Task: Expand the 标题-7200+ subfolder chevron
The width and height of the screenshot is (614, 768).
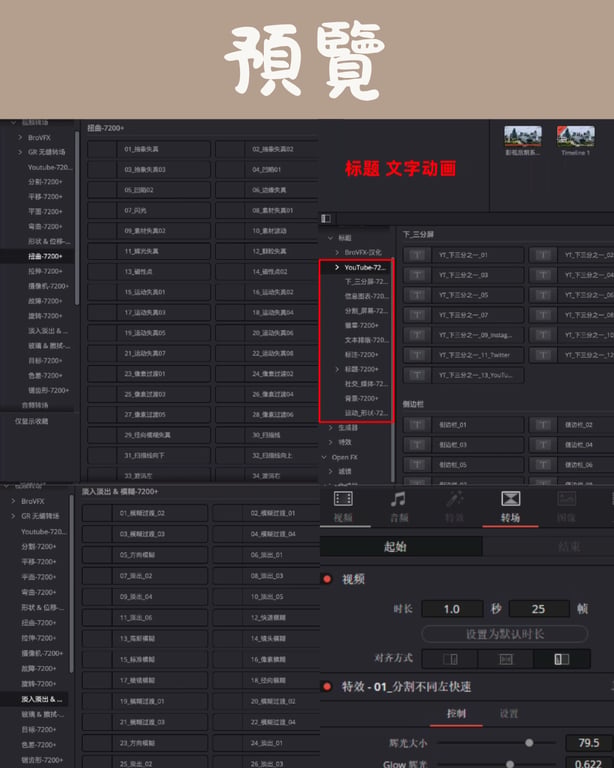Action: (337, 369)
